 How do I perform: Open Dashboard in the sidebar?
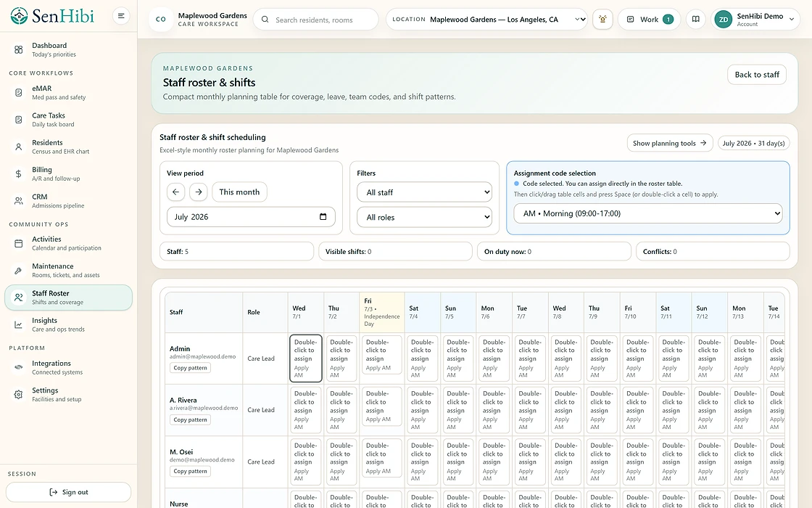click(x=68, y=50)
